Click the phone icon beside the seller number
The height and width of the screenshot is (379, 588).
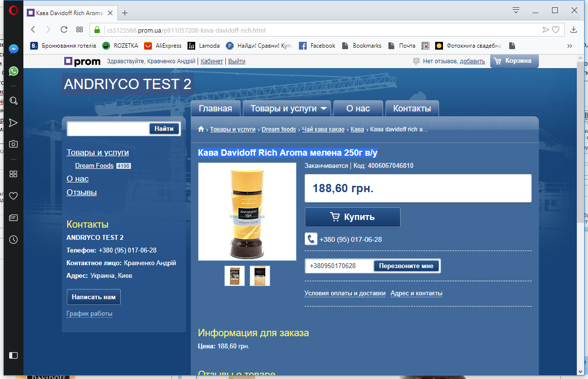click(311, 239)
